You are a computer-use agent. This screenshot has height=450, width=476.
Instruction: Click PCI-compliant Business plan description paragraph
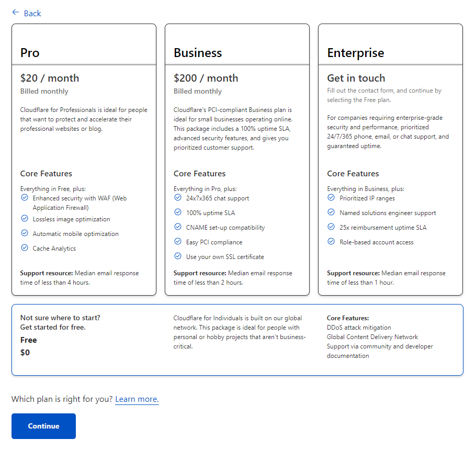click(233, 128)
